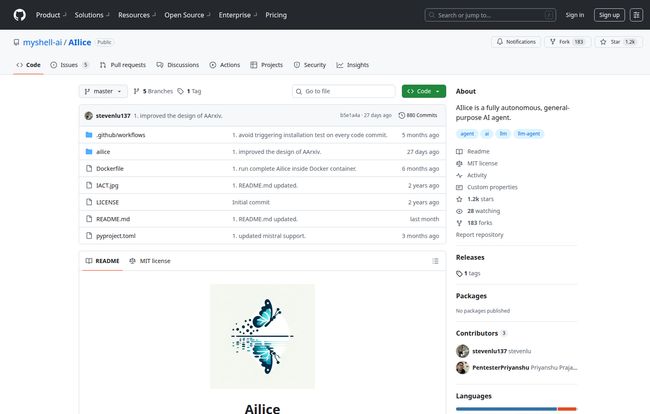
Task: Click the AIlice repository name link
Action: [x=80, y=42]
